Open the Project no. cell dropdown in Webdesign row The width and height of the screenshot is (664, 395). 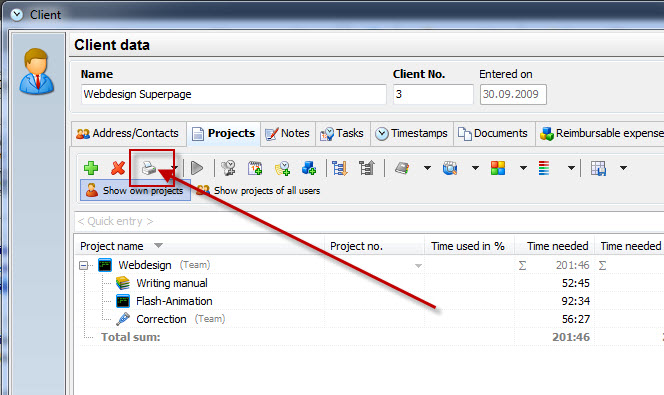pyautogui.click(x=418, y=266)
